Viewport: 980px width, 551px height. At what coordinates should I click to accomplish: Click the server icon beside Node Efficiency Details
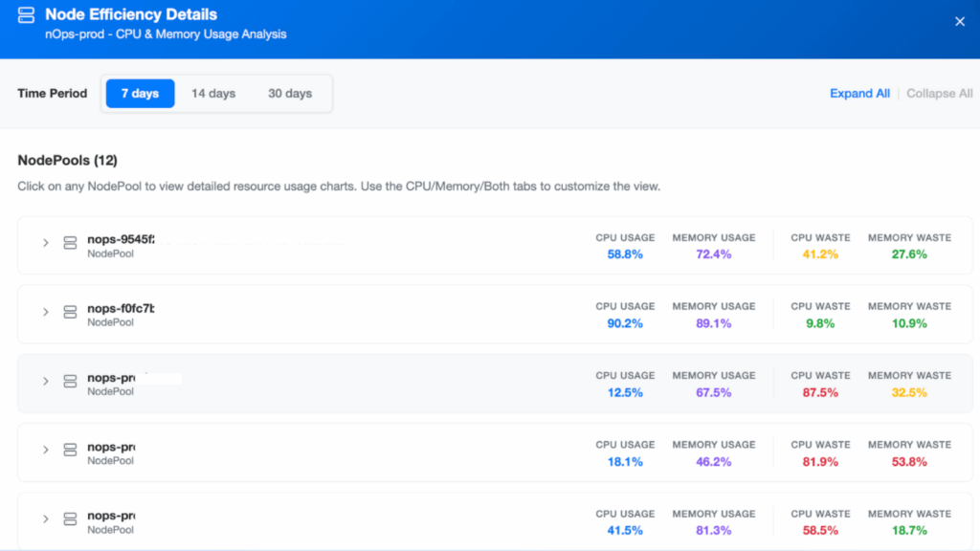(x=26, y=15)
